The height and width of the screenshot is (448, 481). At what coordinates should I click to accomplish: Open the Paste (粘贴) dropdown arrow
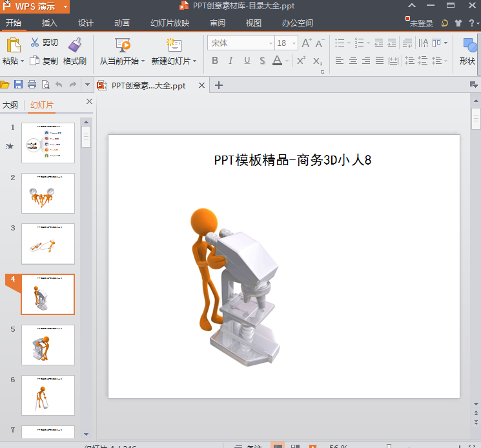click(22, 61)
